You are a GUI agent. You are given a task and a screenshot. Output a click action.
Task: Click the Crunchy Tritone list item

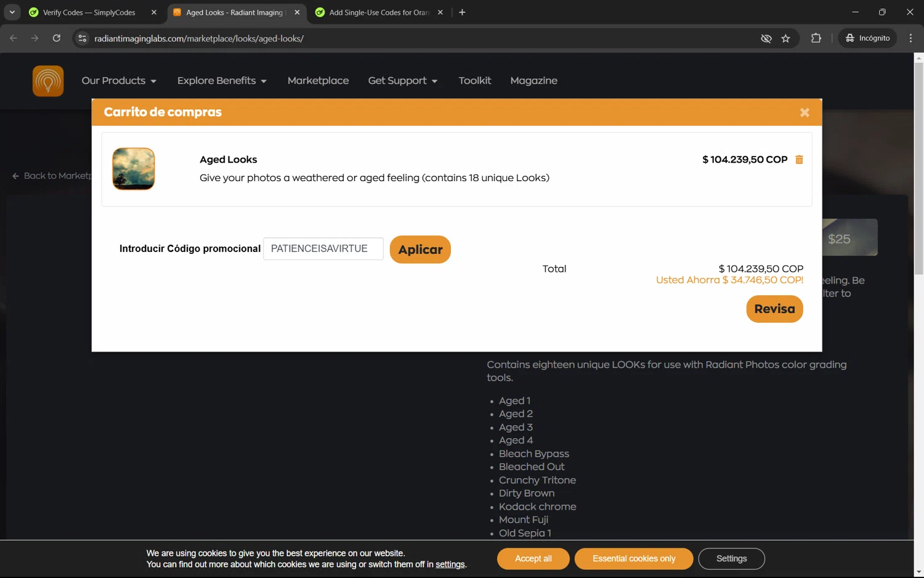(537, 480)
